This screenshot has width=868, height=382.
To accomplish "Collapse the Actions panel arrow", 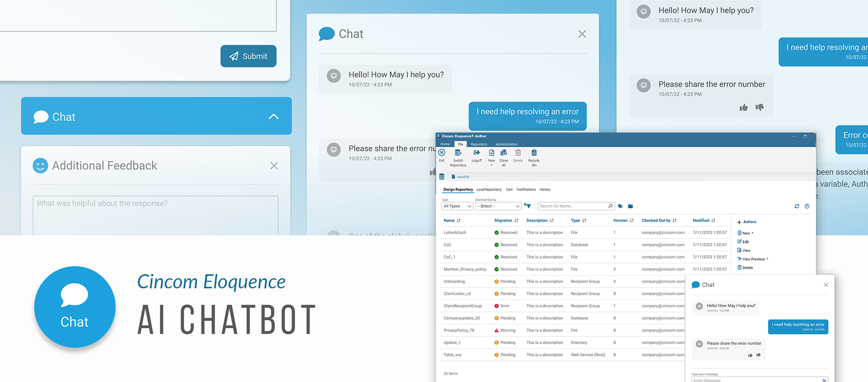I will (739, 222).
